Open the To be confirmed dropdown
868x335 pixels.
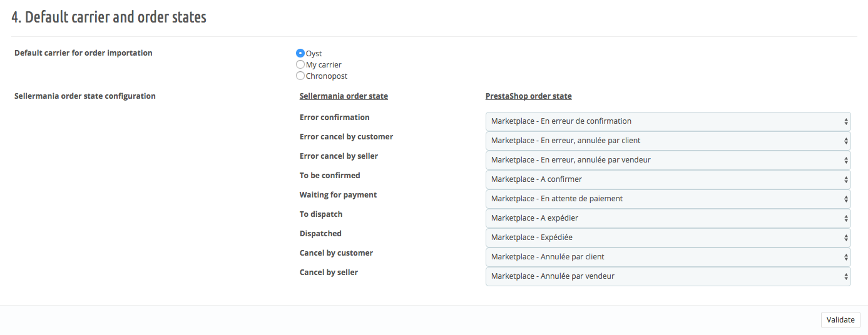tap(668, 179)
